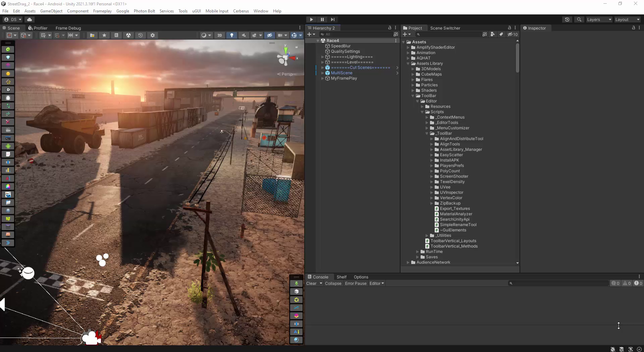Screen dimensions: 644x352
Task: Open the Cerberus menu
Action: pos(241,11)
